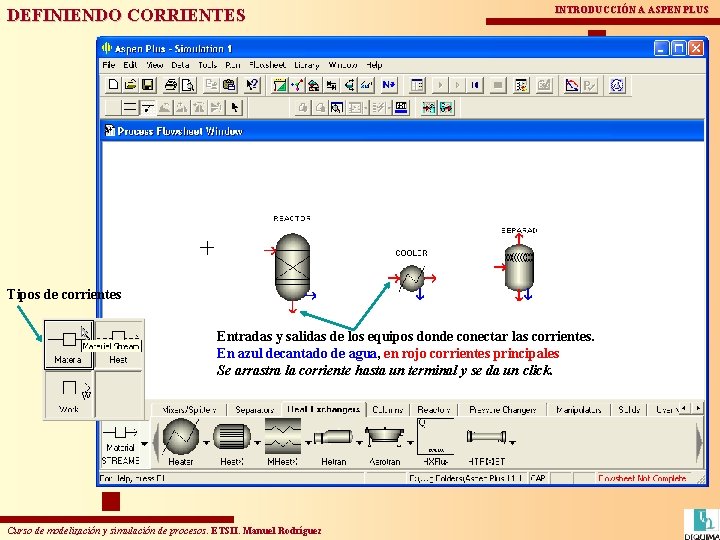The image size is (720, 540).
Task: Select the Heat Exchangers tab
Action: tap(323, 410)
